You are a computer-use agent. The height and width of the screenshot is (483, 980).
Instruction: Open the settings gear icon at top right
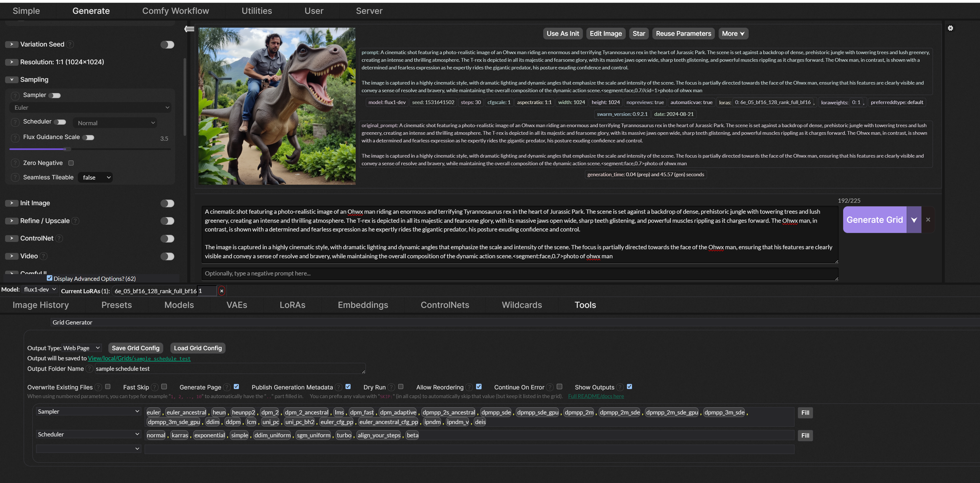[950, 28]
